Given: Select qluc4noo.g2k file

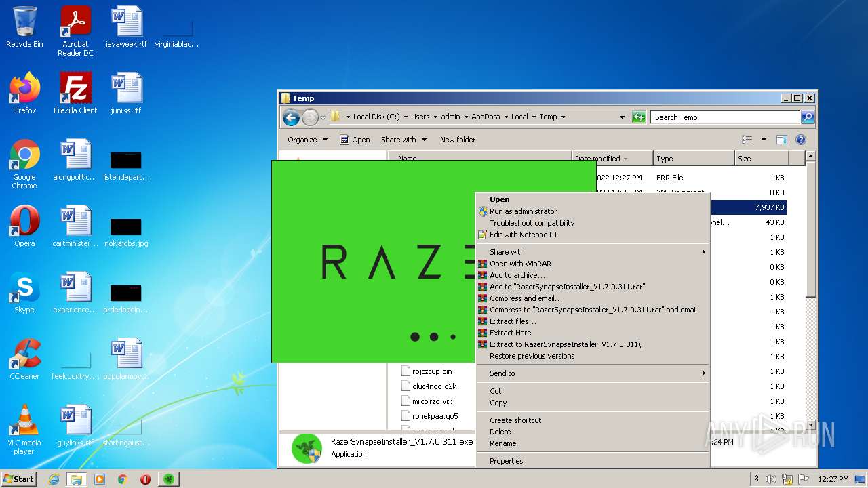Looking at the screenshot, I should (x=429, y=386).
